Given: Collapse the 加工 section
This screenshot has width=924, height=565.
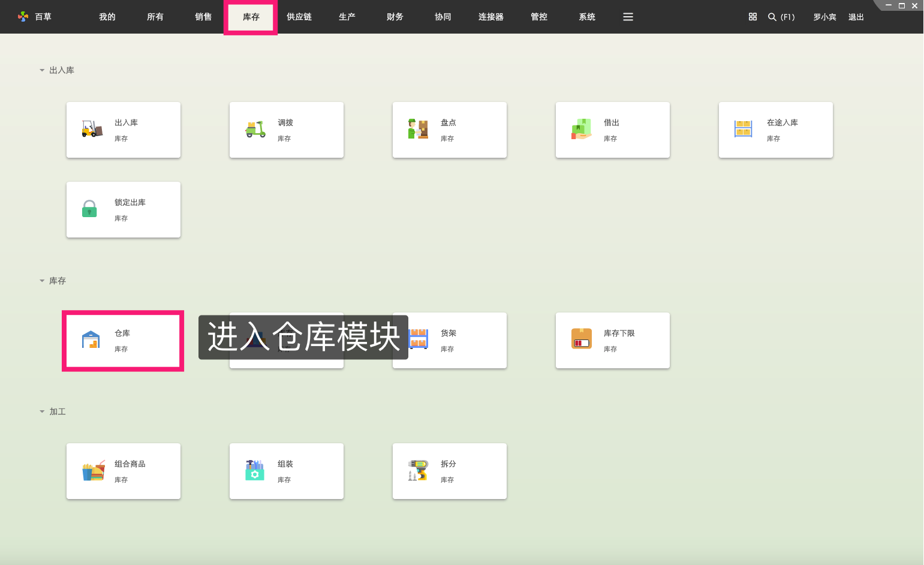Looking at the screenshot, I should 41,411.
